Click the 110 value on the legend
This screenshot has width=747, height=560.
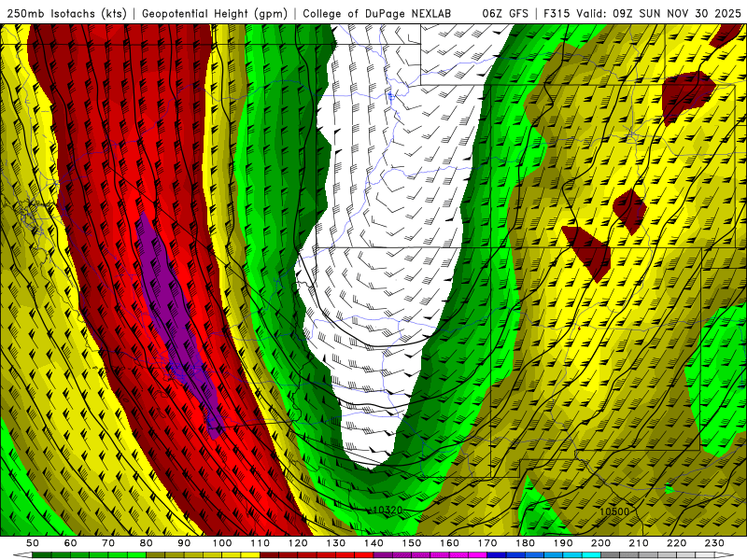(261, 543)
